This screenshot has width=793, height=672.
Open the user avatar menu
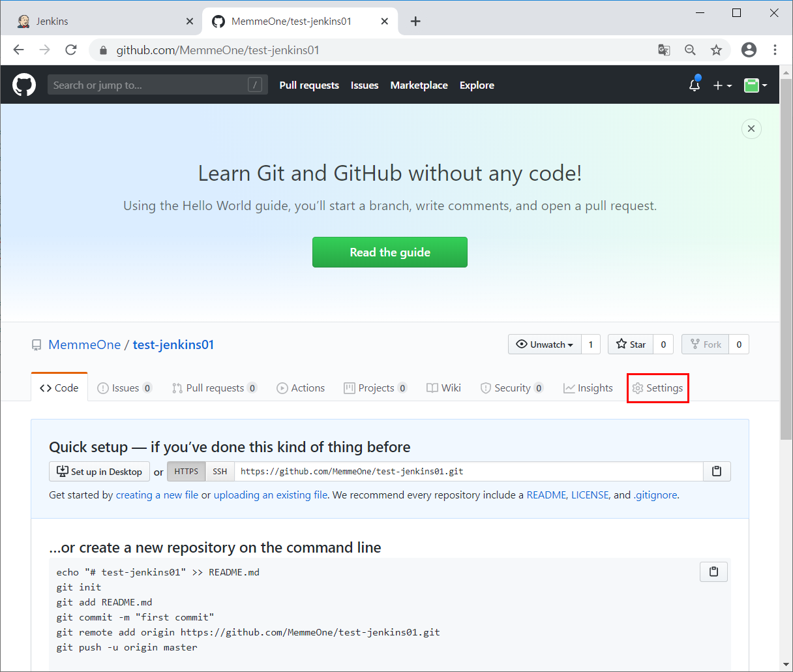tap(755, 85)
